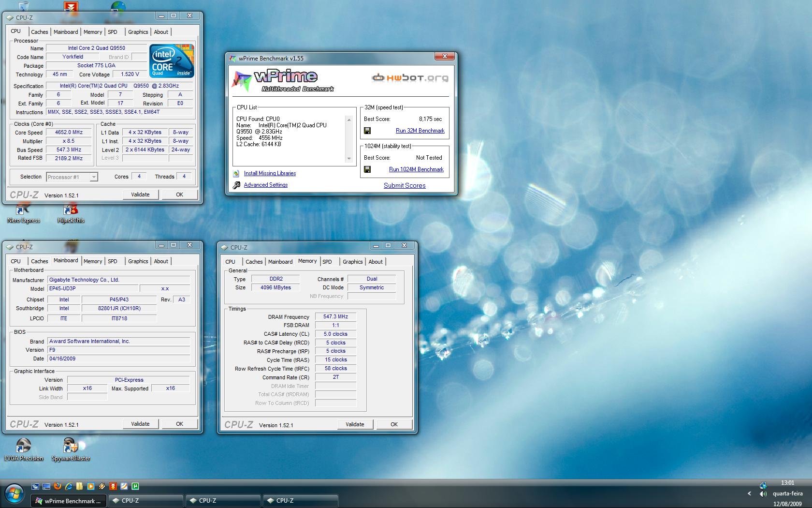Click Run 1024M Benchmark link
Screen dimensions: 812x508
[416, 169]
